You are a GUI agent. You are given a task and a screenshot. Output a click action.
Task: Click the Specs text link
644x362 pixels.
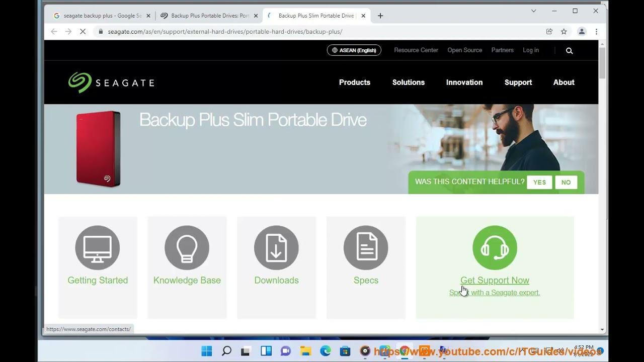pyautogui.click(x=366, y=281)
